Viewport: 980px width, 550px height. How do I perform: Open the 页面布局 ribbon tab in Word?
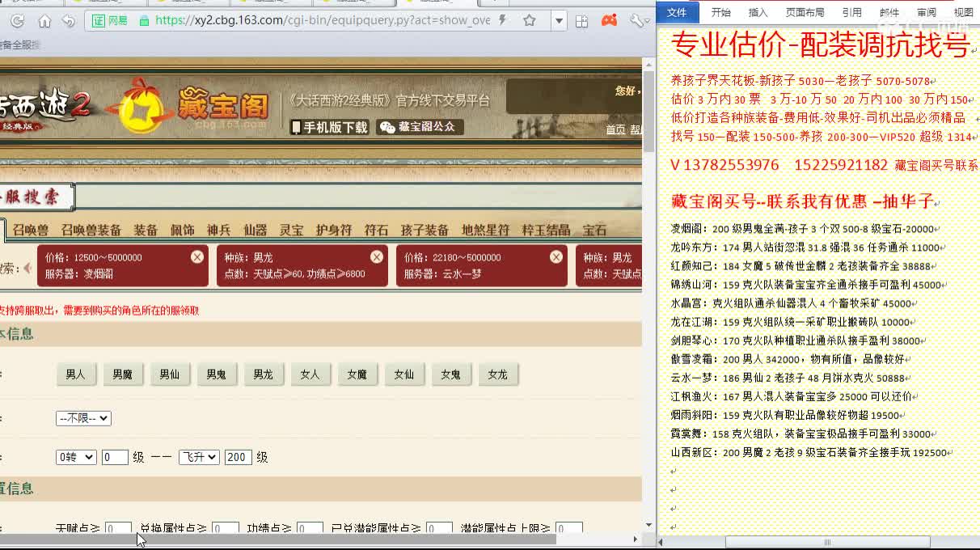[805, 12]
